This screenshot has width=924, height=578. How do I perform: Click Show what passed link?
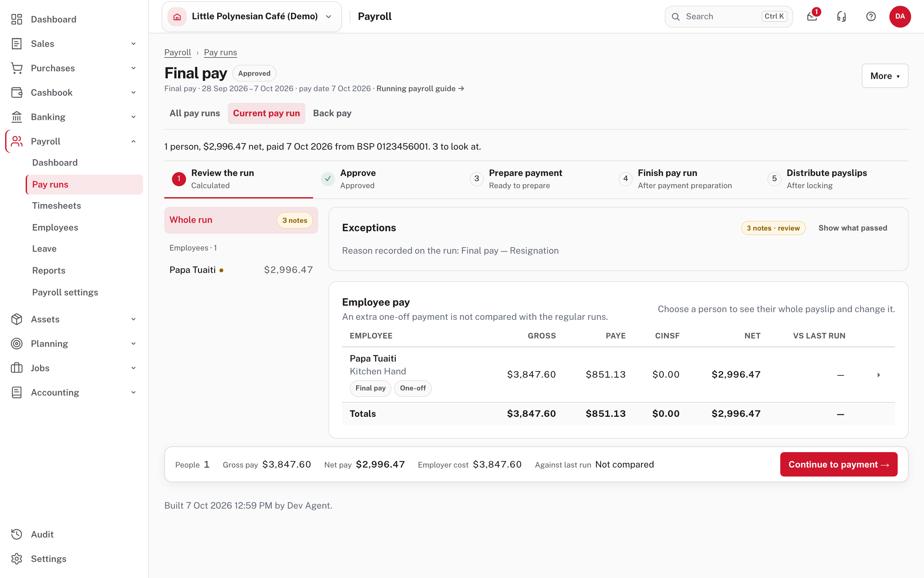[x=852, y=228]
